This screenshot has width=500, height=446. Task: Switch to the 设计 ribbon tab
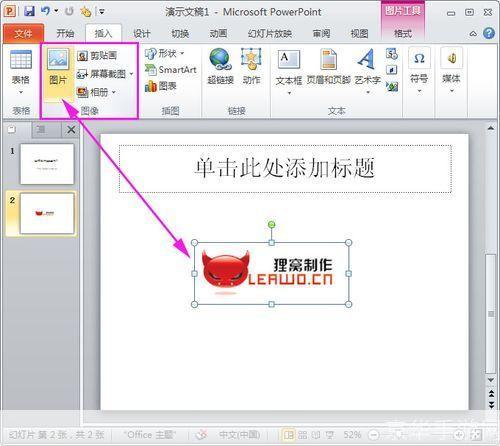pyautogui.click(x=142, y=33)
